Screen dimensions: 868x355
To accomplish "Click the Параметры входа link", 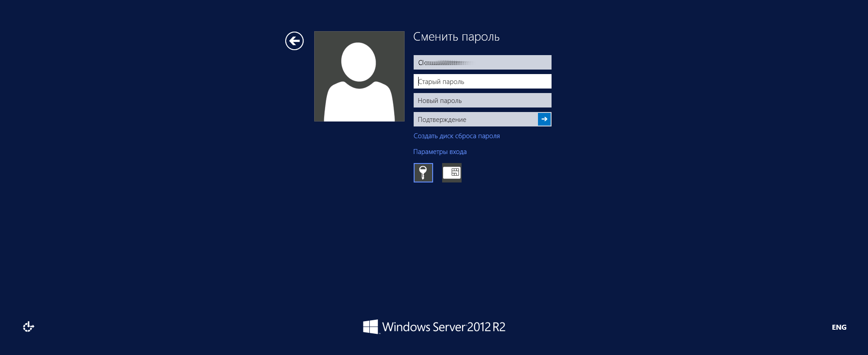I will click(x=439, y=152).
